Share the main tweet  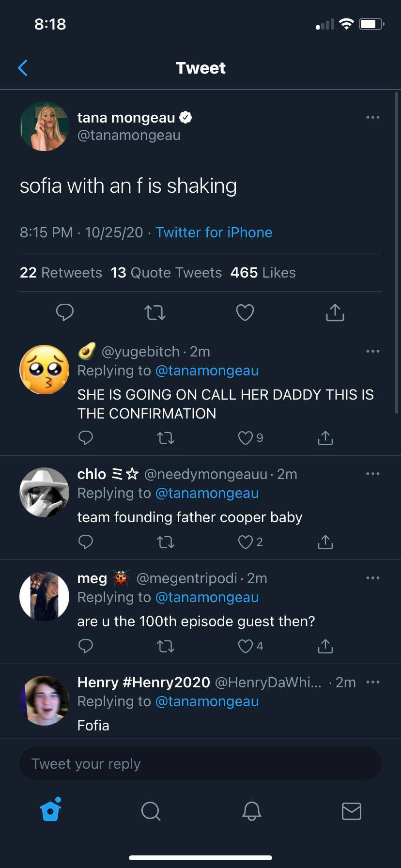coord(335,312)
